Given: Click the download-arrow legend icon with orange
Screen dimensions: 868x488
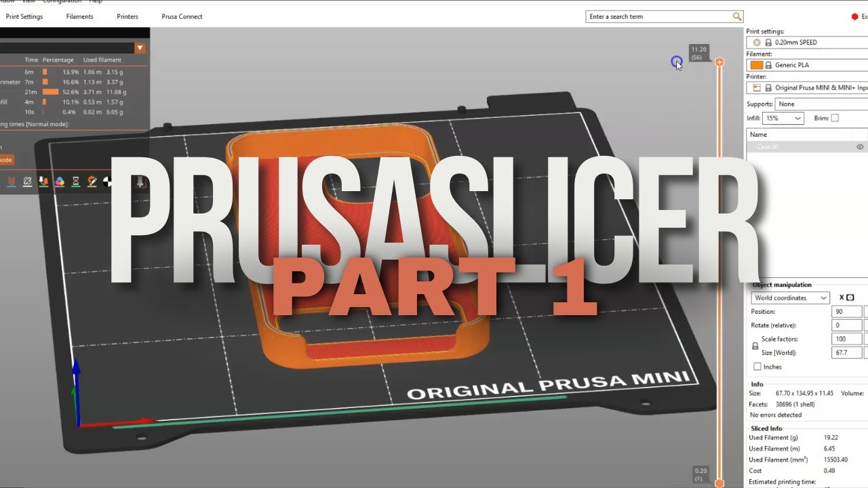Looking at the screenshot, I should pyautogui.click(x=44, y=182).
